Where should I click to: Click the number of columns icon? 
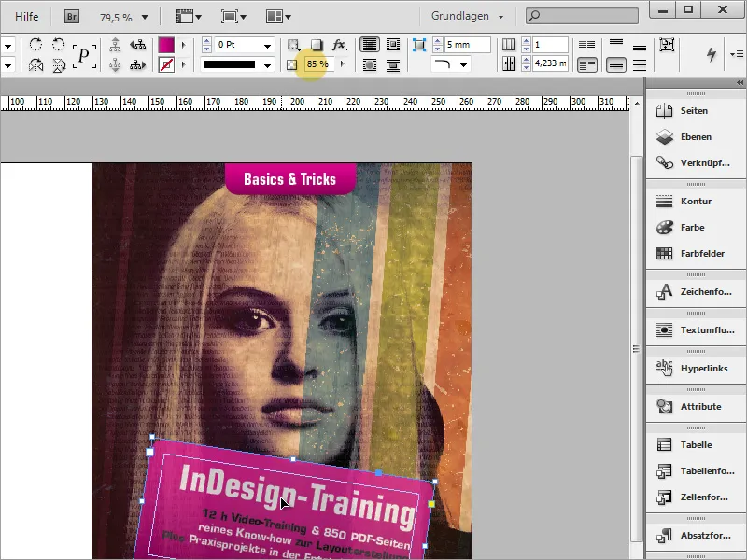tap(509, 45)
